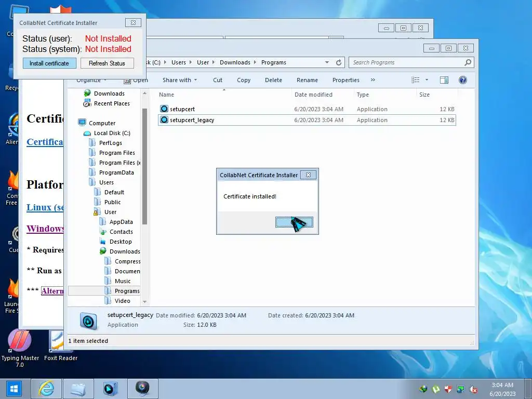This screenshot has width=532, height=399.
Task: Click the volume muted tray icon
Action: [473, 389]
